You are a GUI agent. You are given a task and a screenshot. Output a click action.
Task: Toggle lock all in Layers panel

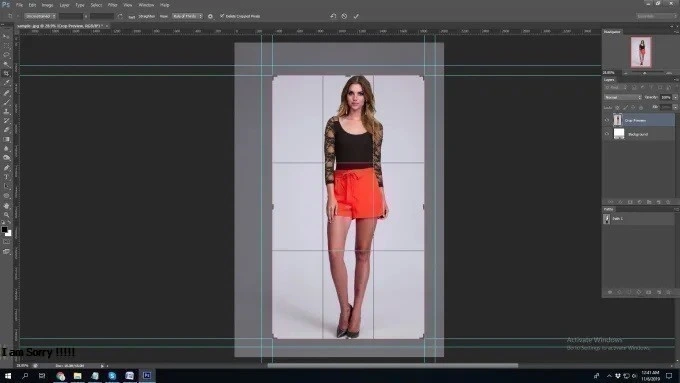pyautogui.click(x=641, y=108)
